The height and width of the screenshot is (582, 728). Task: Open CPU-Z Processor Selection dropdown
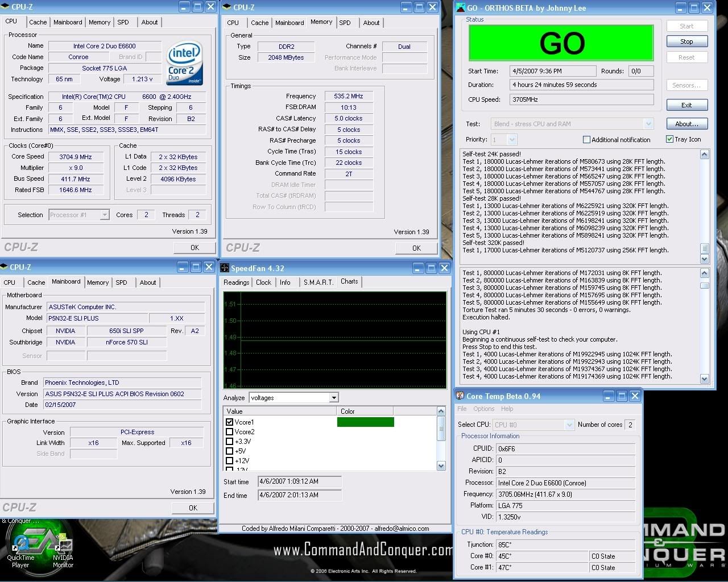click(105, 215)
